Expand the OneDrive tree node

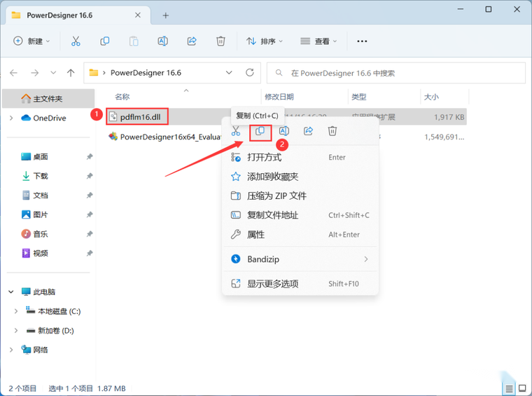tap(11, 118)
